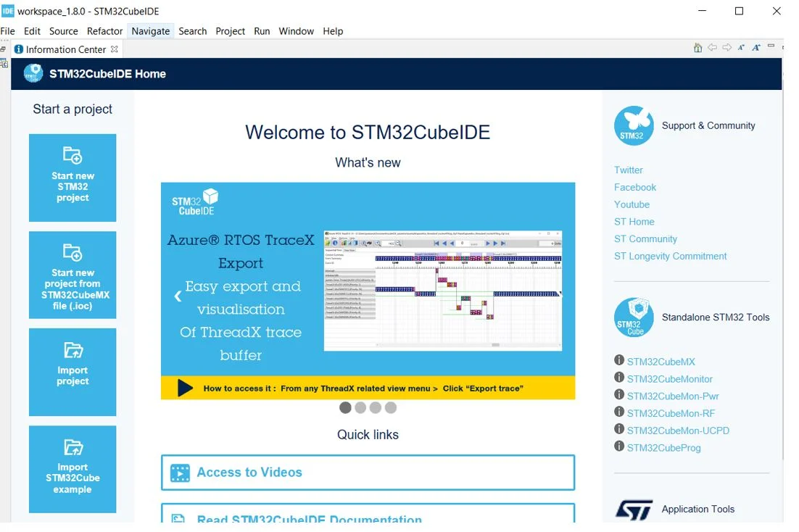Image resolution: width=799 pixels, height=532 pixels.
Task: Click the Import STM32Cube example tile
Action: click(73, 469)
